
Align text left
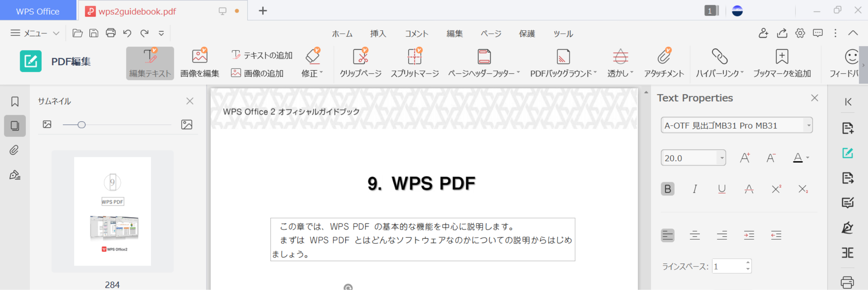pyautogui.click(x=667, y=235)
